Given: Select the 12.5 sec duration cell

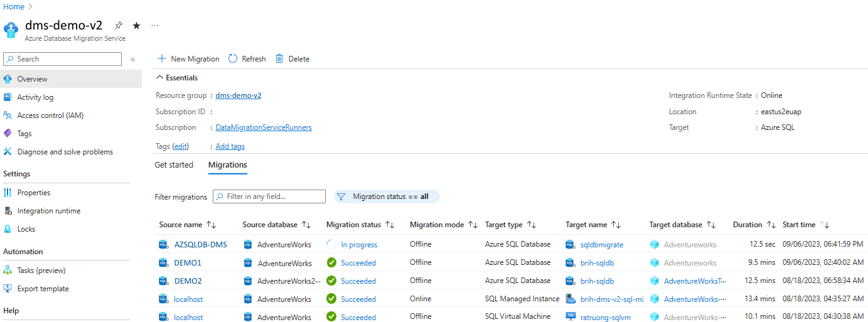Looking at the screenshot, I should pyautogui.click(x=761, y=245).
